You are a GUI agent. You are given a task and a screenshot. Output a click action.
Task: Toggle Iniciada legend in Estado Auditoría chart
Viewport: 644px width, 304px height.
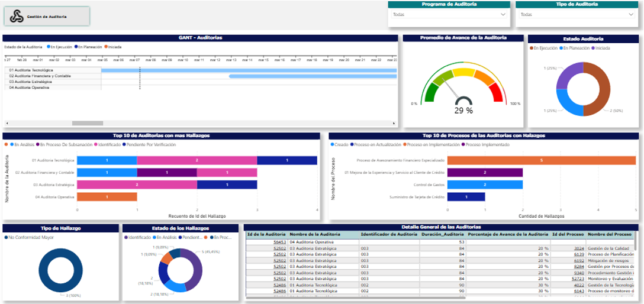pos(601,48)
